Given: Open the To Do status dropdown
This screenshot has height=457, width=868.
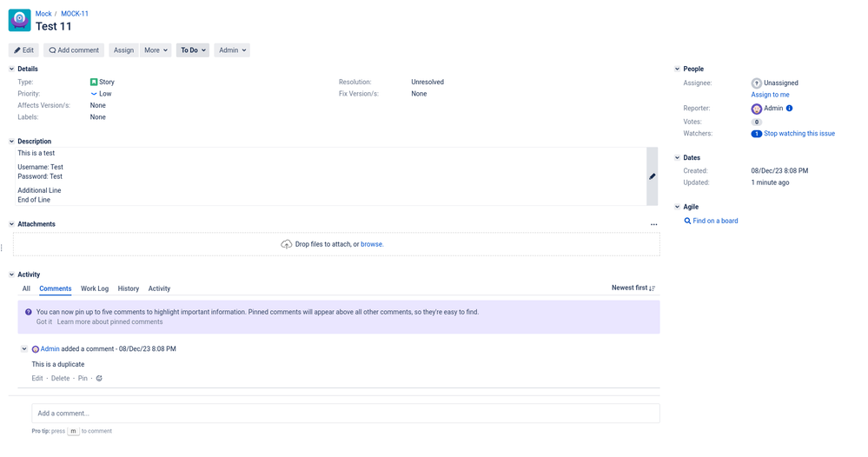Looking at the screenshot, I should click(193, 50).
